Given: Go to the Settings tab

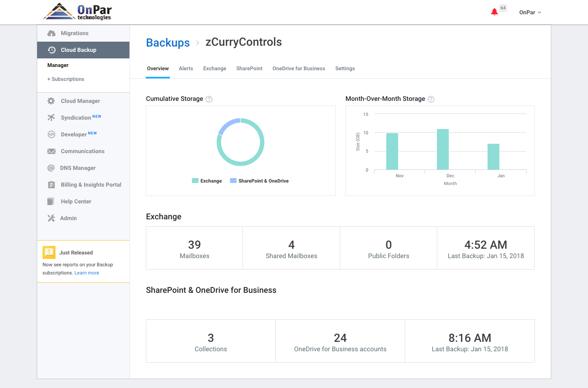Looking at the screenshot, I should tap(345, 69).
